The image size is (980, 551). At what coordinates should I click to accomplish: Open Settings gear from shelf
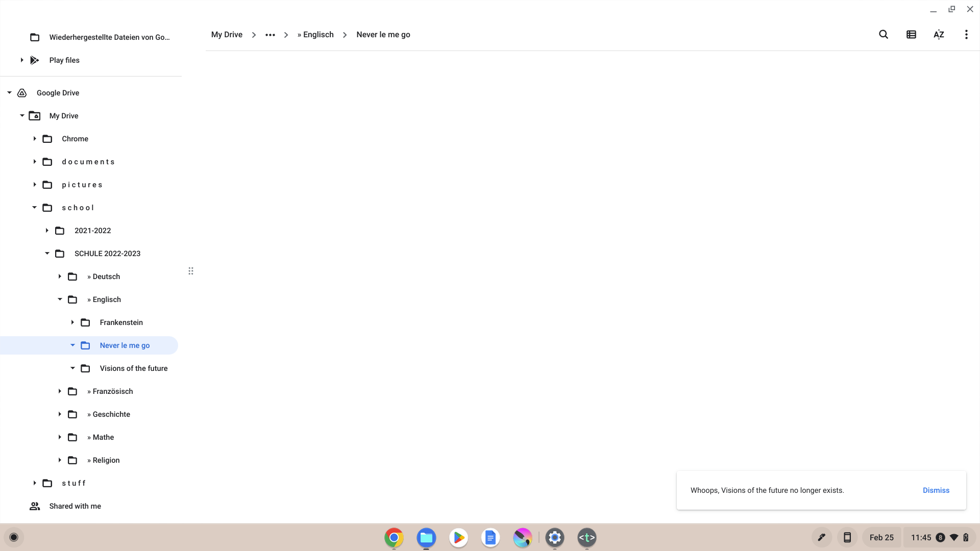point(555,537)
